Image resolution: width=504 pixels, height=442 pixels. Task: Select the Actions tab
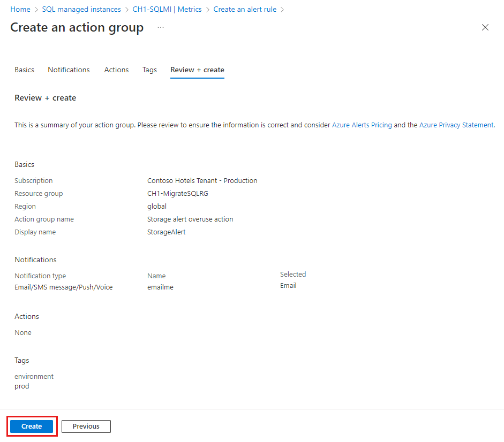[116, 70]
